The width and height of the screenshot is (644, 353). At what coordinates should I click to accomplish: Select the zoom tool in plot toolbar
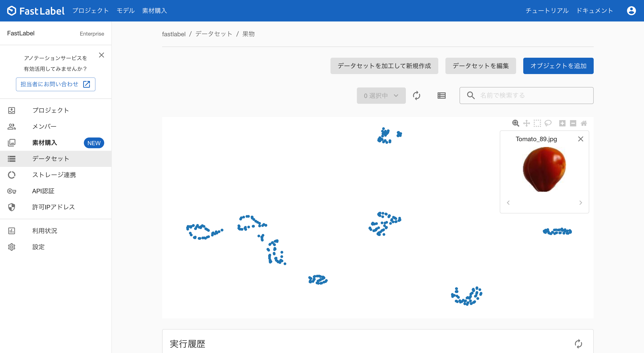pyautogui.click(x=515, y=123)
